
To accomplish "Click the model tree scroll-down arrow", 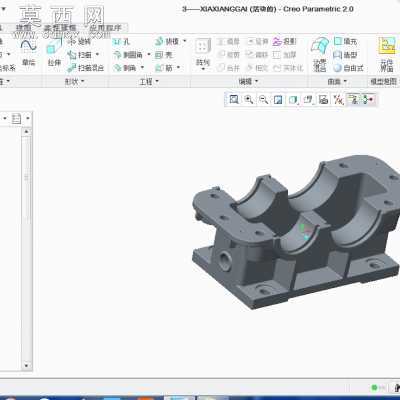I will pos(27,365).
